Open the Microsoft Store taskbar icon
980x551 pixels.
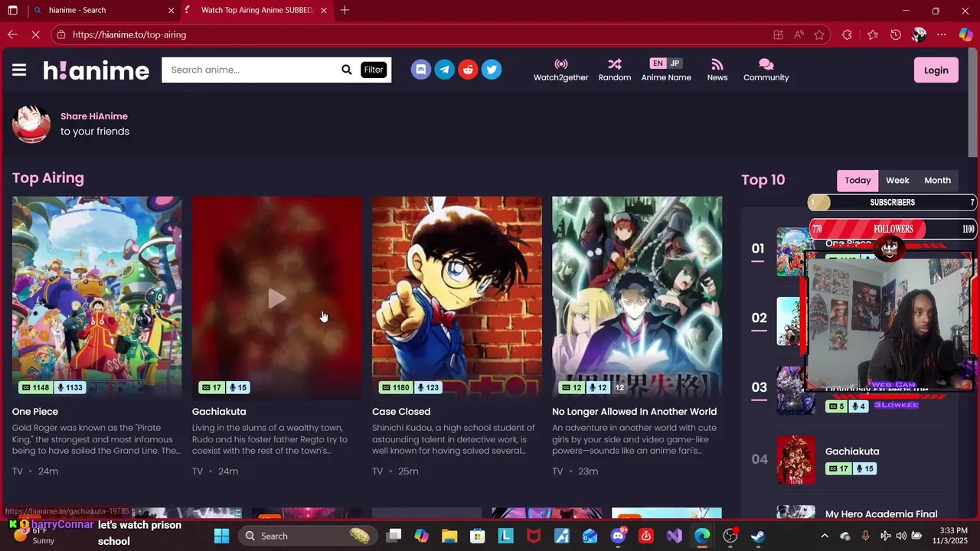[x=477, y=536]
